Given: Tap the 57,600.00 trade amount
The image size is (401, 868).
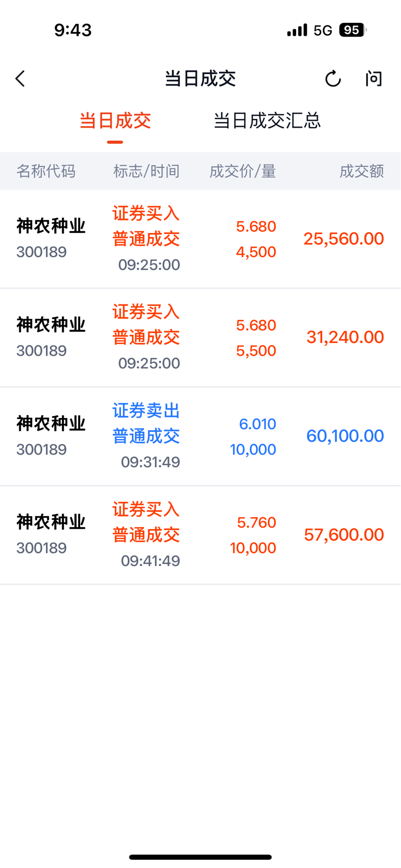Looking at the screenshot, I should [x=344, y=535].
